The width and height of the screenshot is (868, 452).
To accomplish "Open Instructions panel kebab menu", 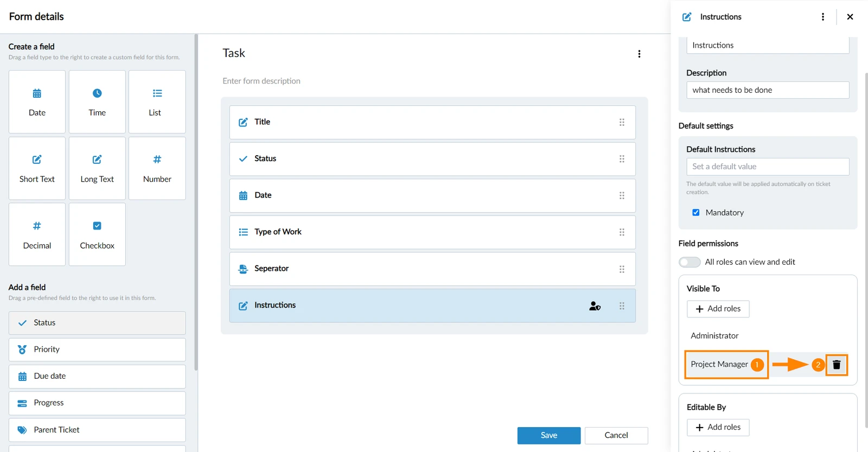I will click(823, 17).
